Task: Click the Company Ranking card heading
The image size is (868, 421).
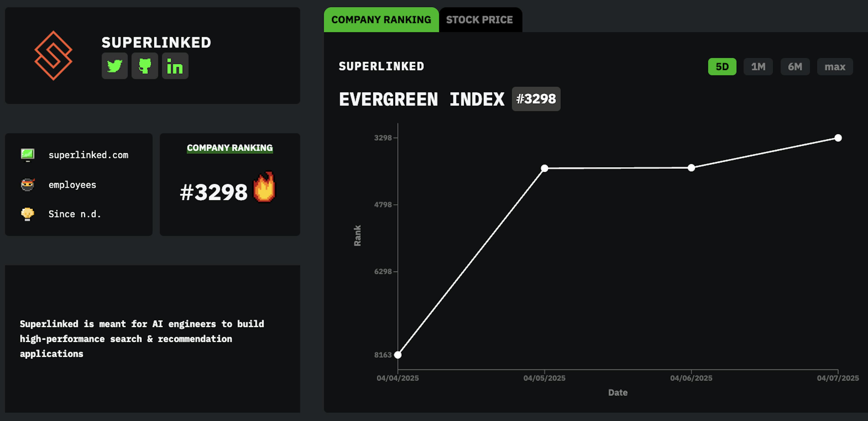Action: pos(230,148)
